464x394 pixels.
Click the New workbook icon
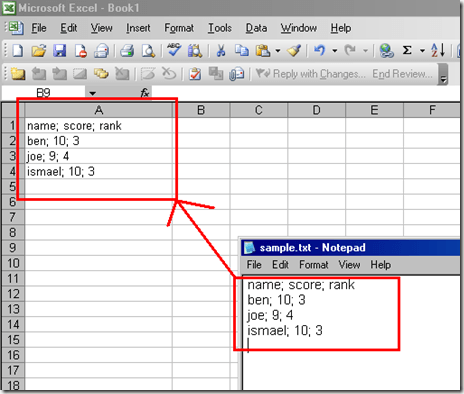[x=17, y=51]
